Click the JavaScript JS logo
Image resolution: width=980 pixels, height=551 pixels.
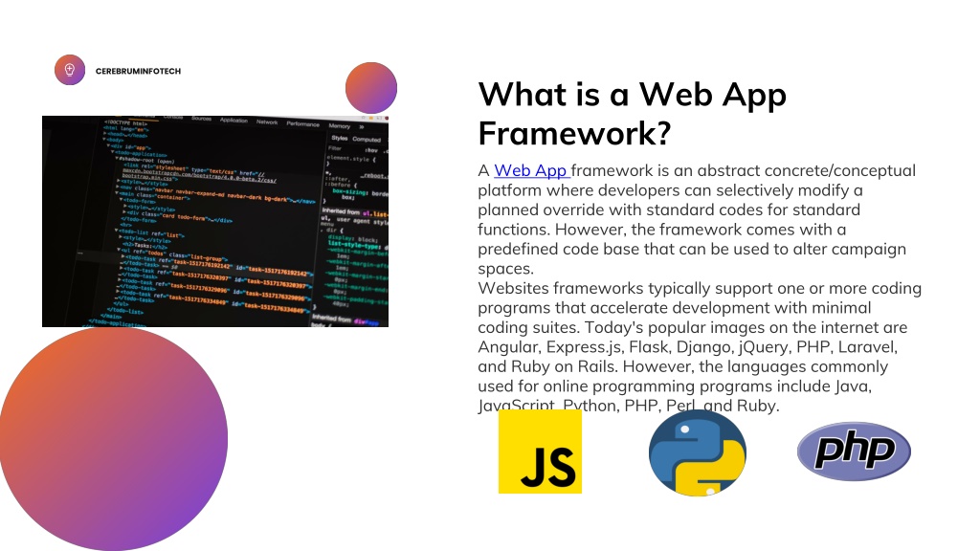540,452
